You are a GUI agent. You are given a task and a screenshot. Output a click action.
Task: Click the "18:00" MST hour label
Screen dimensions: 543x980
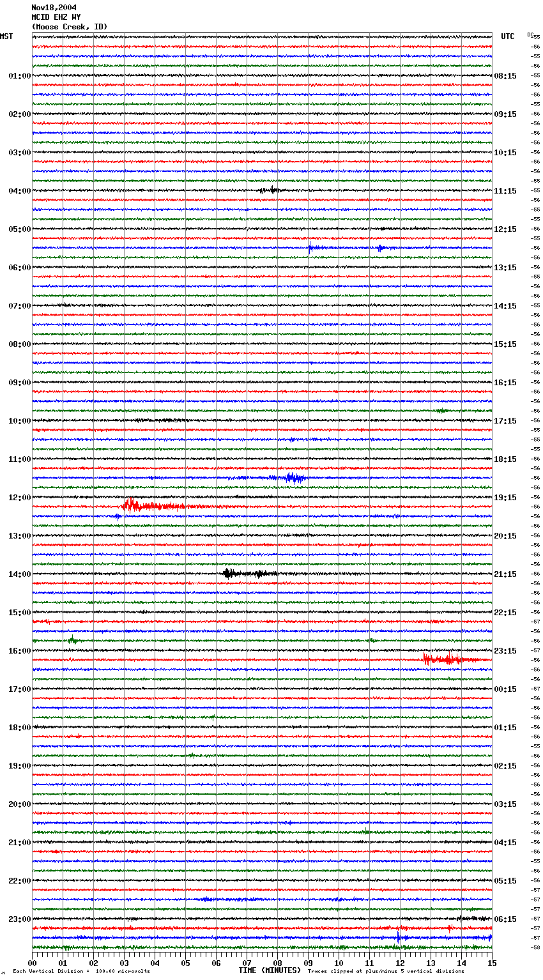20,728
